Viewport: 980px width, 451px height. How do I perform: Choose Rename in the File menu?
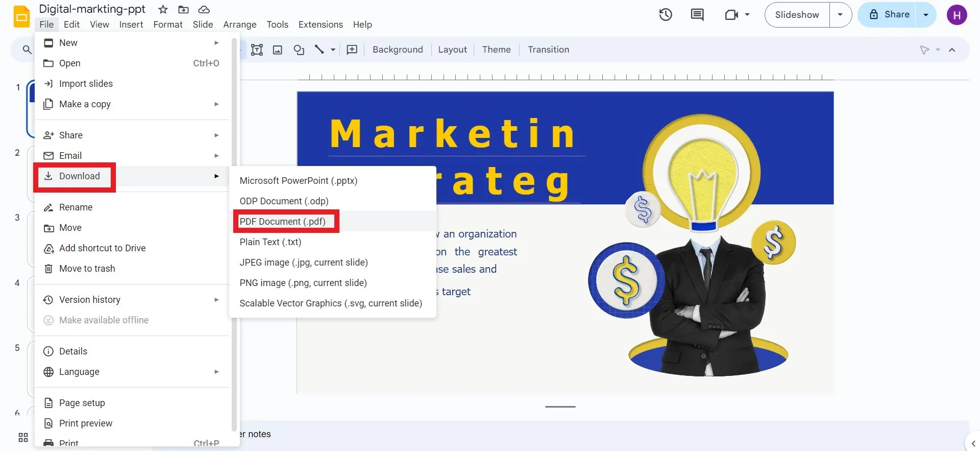(132, 207)
